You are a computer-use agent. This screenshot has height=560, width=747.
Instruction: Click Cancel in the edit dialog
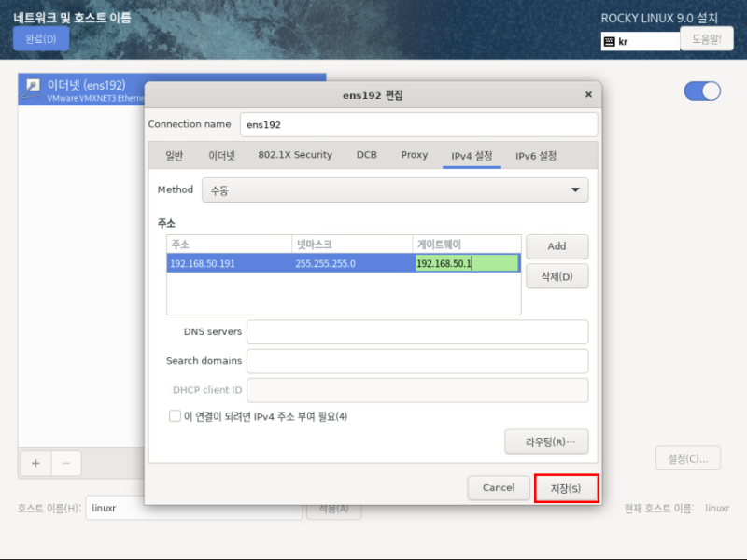499,487
